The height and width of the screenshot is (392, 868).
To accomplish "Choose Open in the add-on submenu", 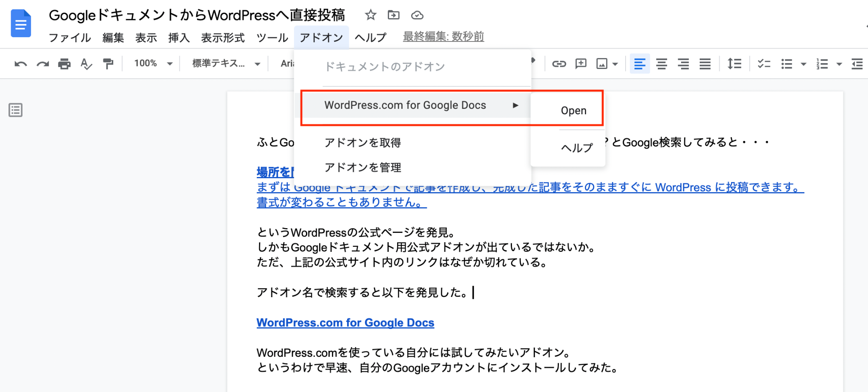I will [x=573, y=110].
